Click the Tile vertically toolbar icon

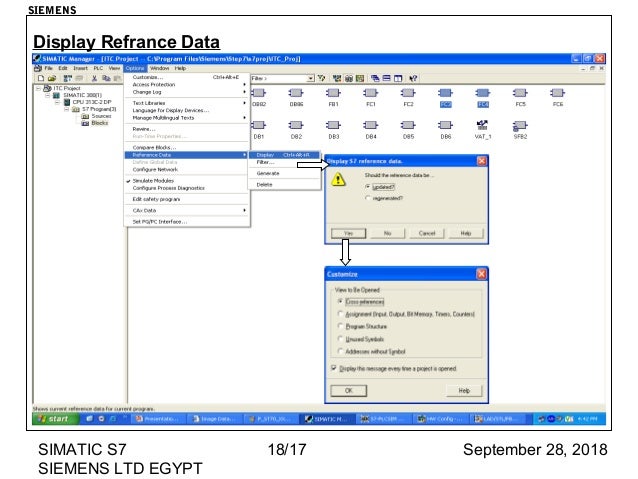pos(398,78)
